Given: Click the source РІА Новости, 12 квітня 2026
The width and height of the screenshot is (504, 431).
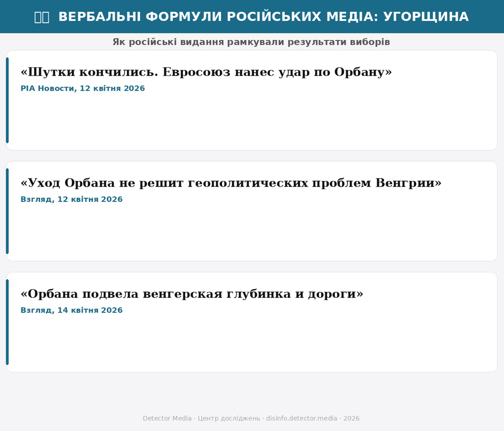Looking at the screenshot, I should [x=83, y=89].
